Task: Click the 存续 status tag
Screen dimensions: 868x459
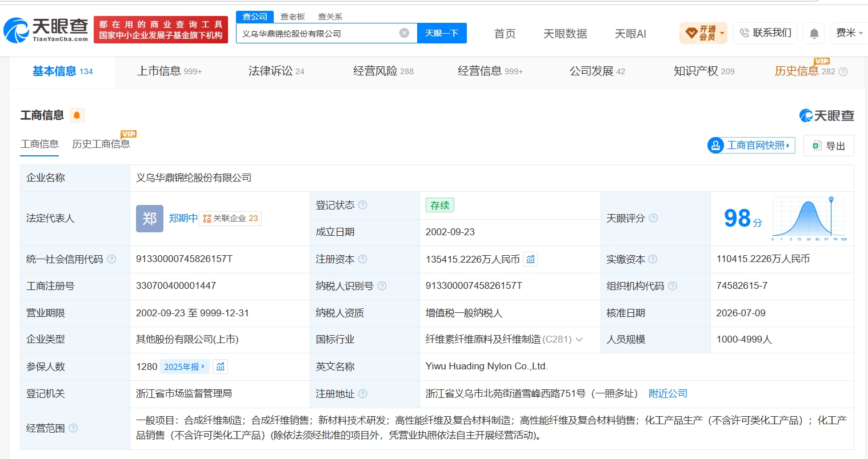Action: [440, 205]
